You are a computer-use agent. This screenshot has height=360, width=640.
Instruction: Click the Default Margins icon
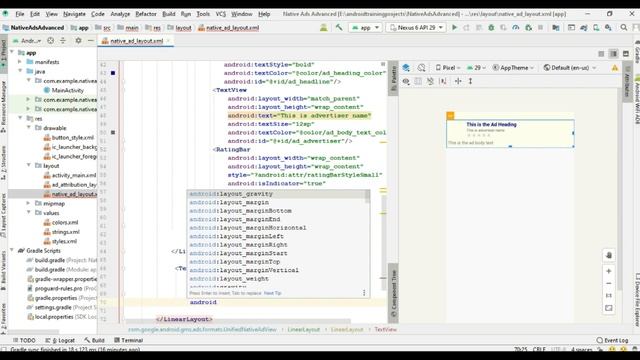458,81
